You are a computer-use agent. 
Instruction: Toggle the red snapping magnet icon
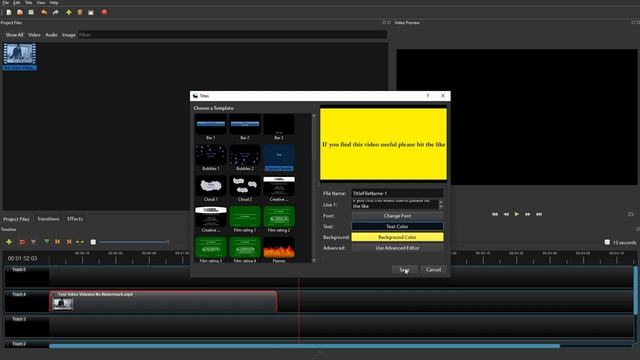coord(22,242)
